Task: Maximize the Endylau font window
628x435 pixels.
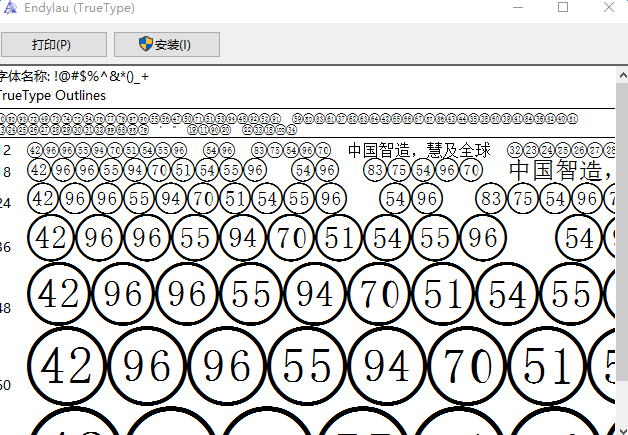Action: 563,8
